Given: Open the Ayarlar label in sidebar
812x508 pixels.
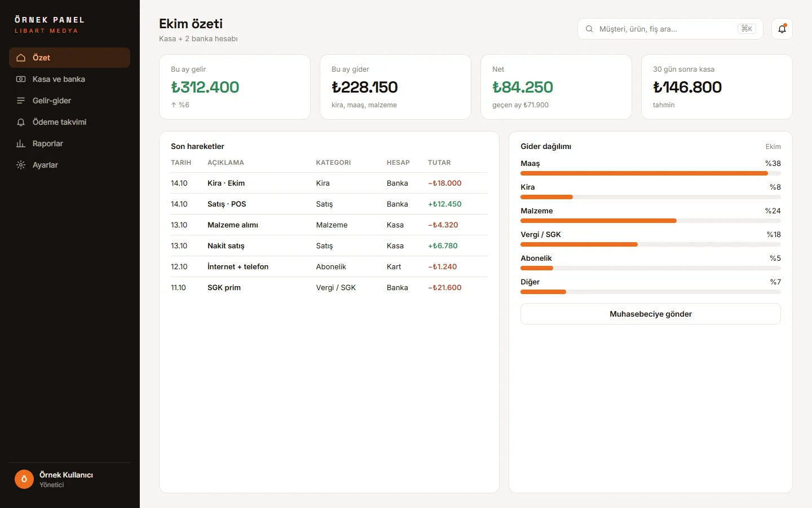Looking at the screenshot, I should [45, 165].
